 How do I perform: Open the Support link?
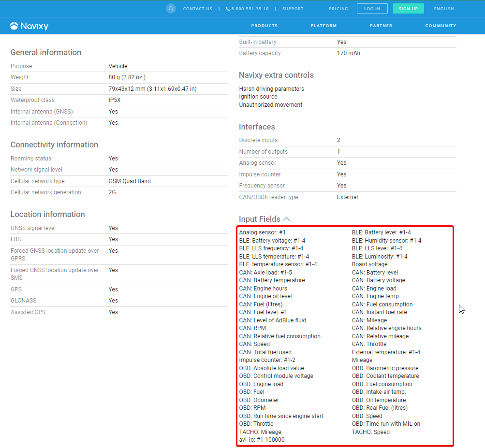(x=293, y=9)
